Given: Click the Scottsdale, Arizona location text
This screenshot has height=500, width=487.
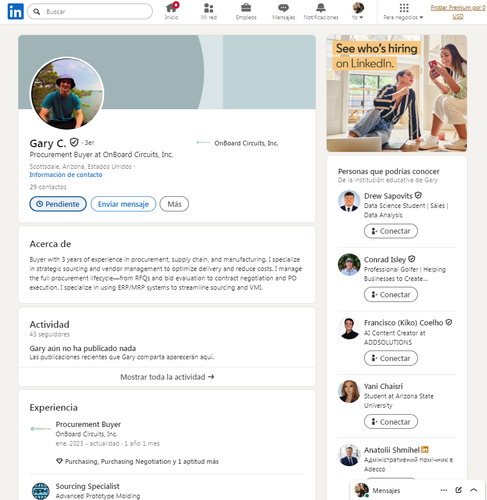Looking at the screenshot, I should (81, 166).
